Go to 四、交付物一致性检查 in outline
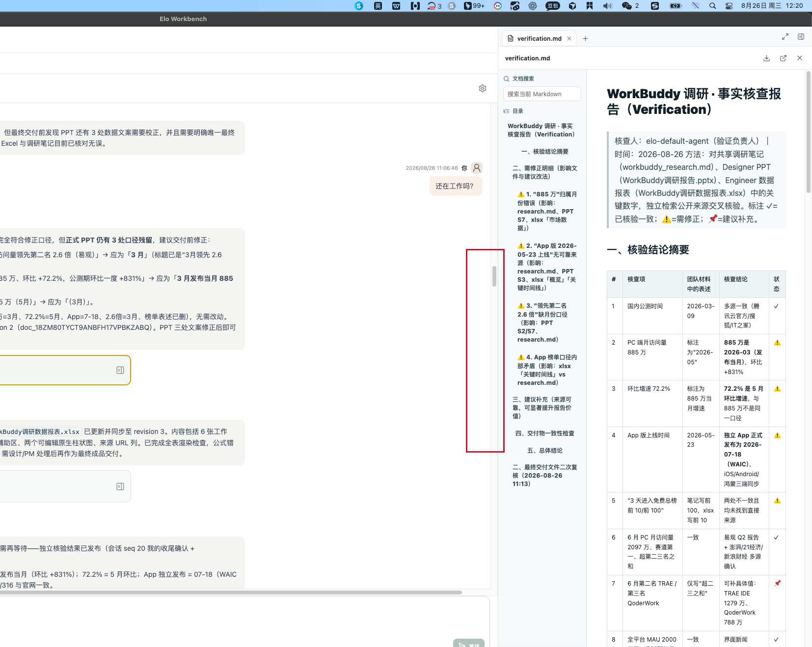 tap(544, 433)
